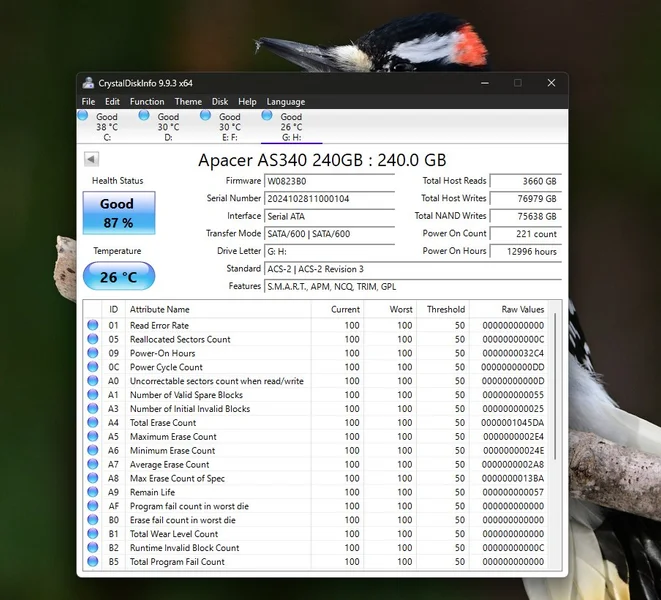Open the Function menu

pos(147,102)
